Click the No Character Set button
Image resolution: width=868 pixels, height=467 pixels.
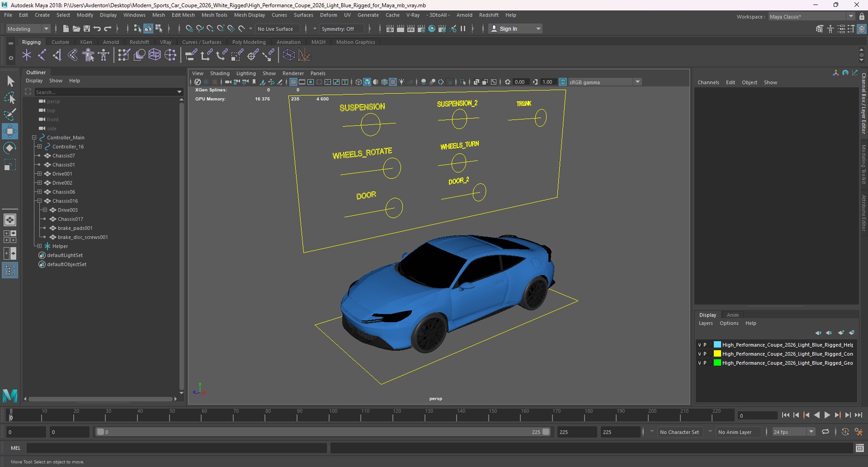(x=679, y=432)
